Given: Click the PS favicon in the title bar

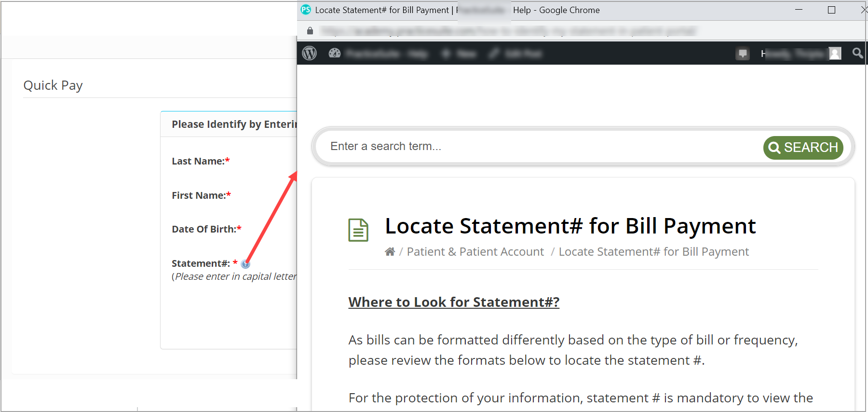Looking at the screenshot, I should tap(306, 10).
